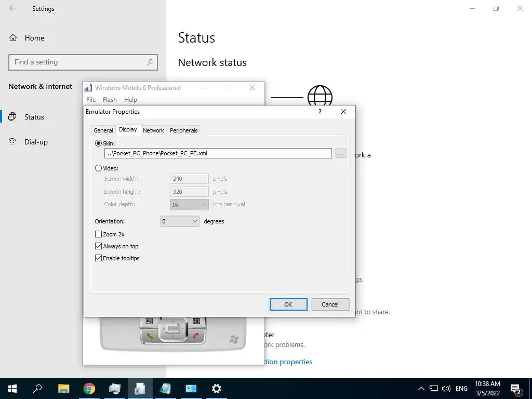
Task: Click the Windows Mobile emulator title icon
Action: [x=88, y=88]
